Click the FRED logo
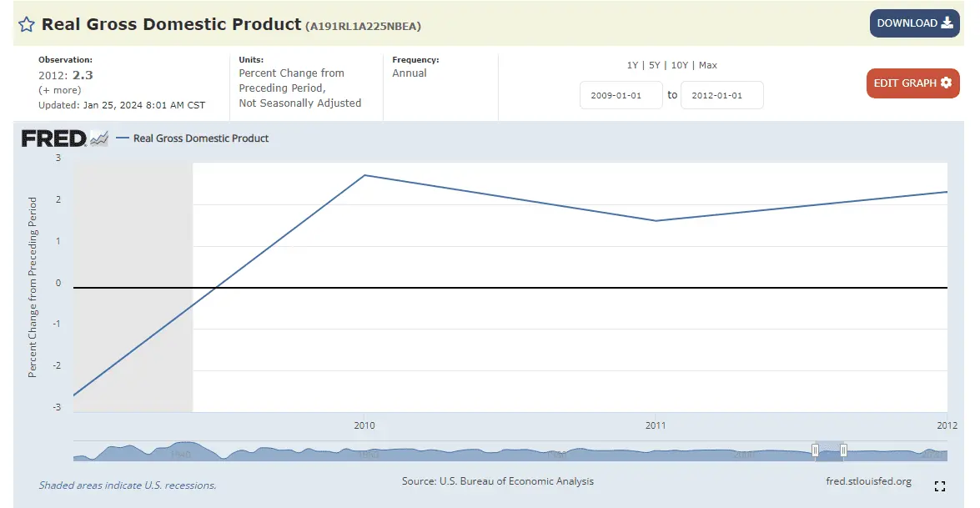The width and height of the screenshot is (980, 508). click(x=53, y=138)
